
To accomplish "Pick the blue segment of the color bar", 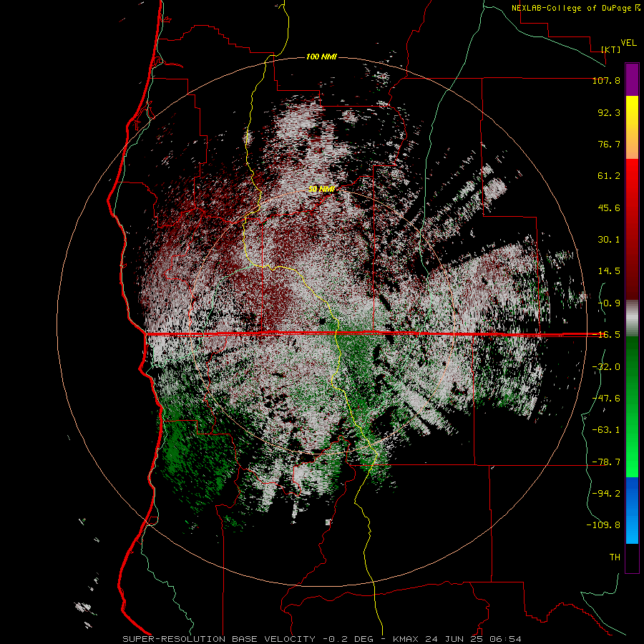I will (x=632, y=510).
